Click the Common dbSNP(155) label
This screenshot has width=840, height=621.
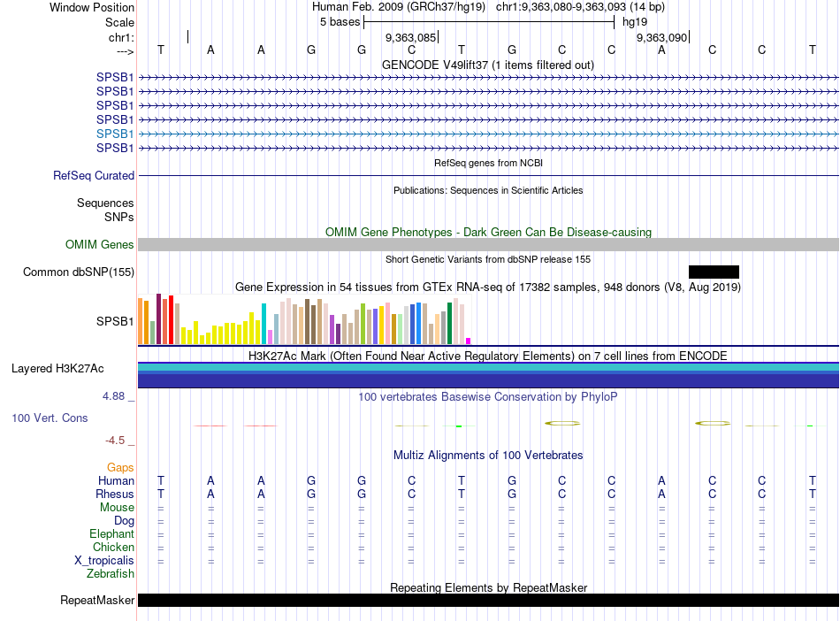[x=78, y=272]
